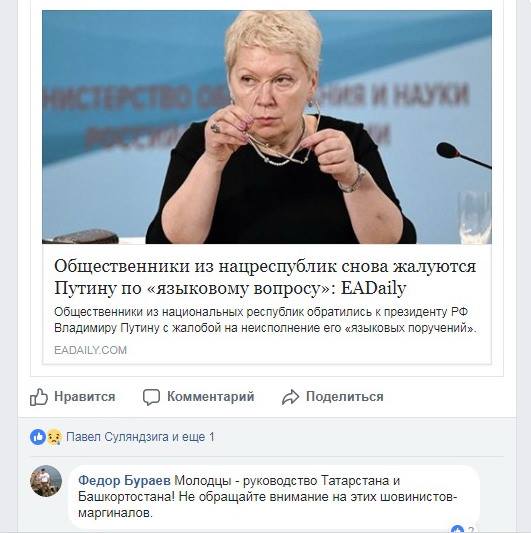Screen dimensions: 531x533
Task: Click the Павел Суляндзига name in reactions
Action: [117, 437]
